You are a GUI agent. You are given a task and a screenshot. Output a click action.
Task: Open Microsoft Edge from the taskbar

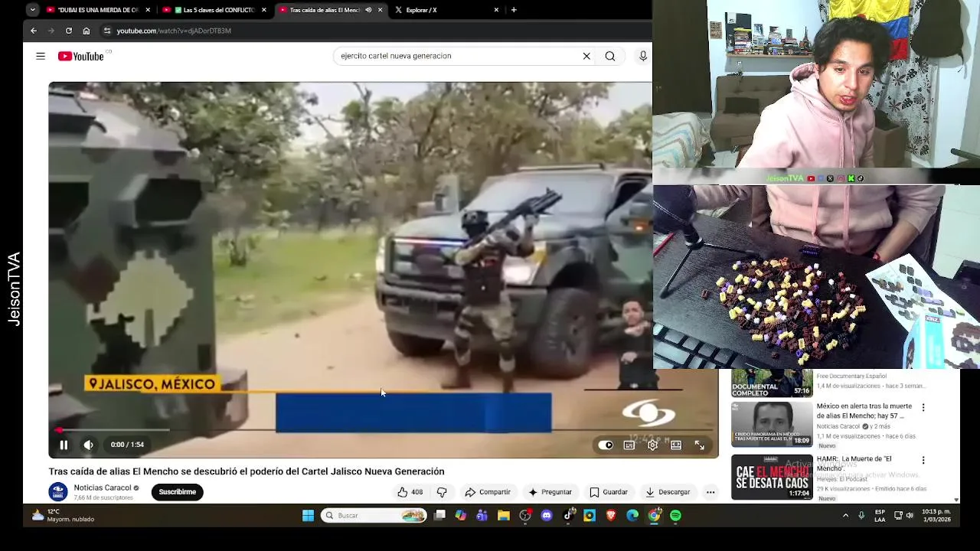(x=632, y=516)
